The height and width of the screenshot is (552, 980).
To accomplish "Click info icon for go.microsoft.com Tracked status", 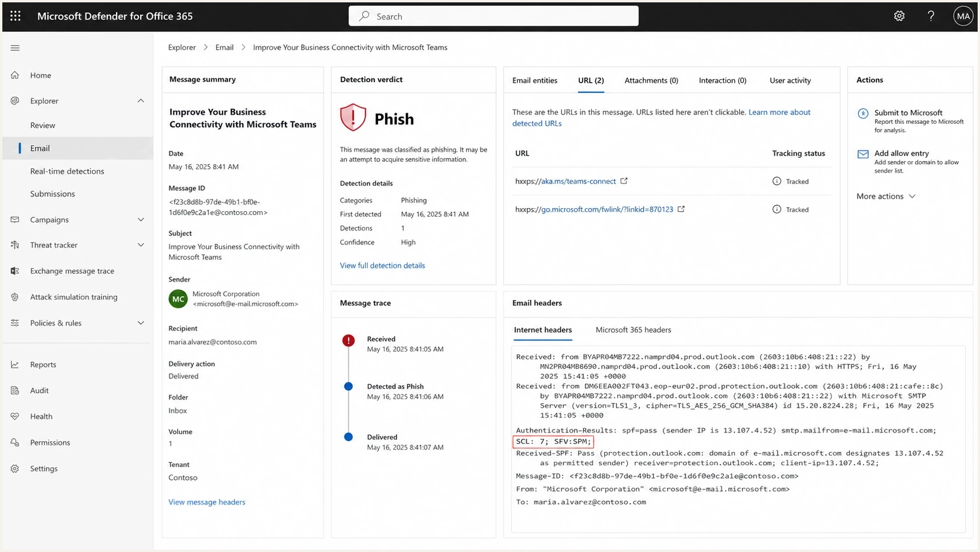I will (x=777, y=209).
